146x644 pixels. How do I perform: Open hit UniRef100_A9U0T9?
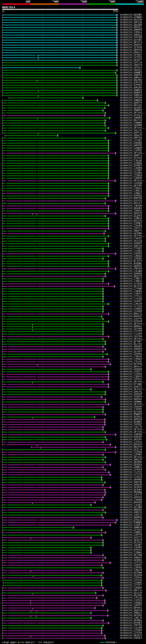coord(131,65)
